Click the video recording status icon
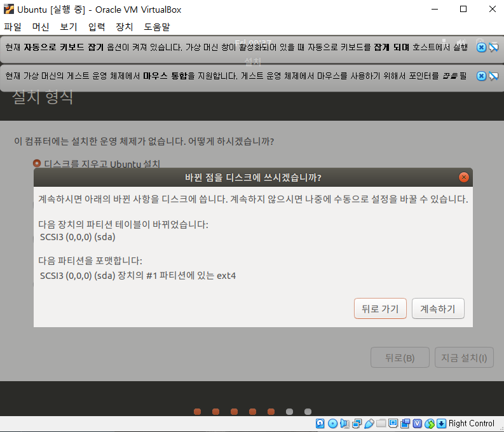This screenshot has width=504, height=432. (405, 424)
